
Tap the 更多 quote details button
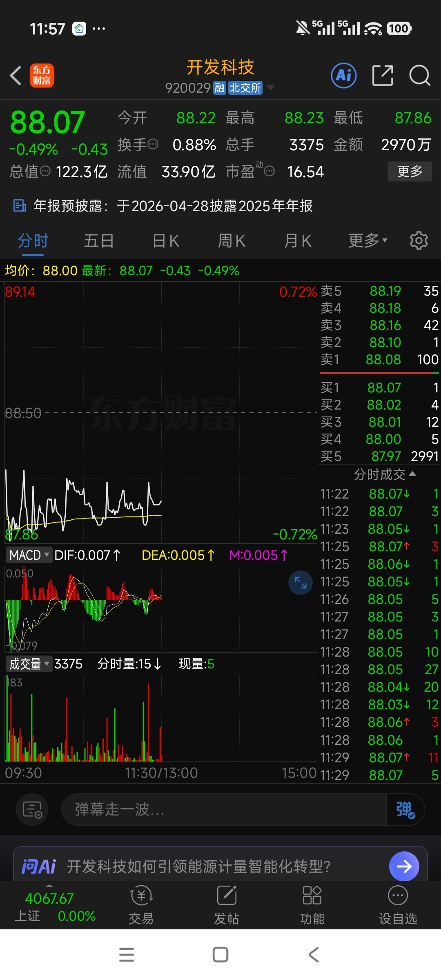(410, 171)
